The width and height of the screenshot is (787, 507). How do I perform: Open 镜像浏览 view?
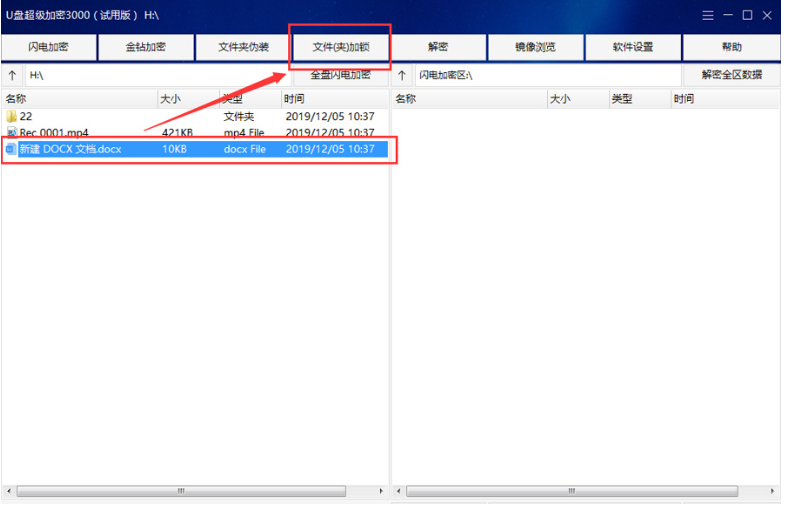coord(535,47)
